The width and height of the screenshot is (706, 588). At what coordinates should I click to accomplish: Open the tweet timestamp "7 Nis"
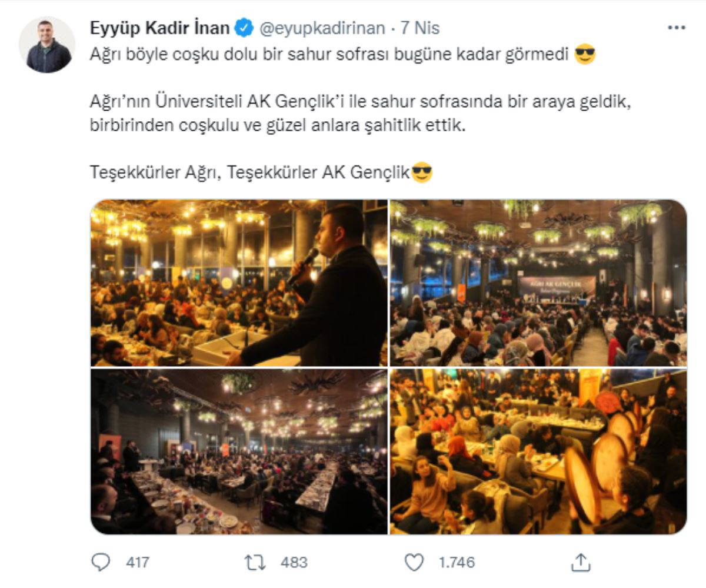[420, 28]
